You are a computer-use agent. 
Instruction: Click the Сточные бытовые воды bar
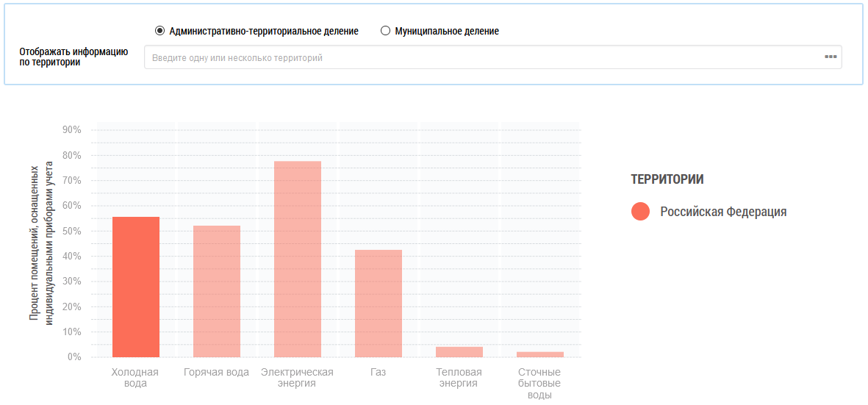pos(540,354)
